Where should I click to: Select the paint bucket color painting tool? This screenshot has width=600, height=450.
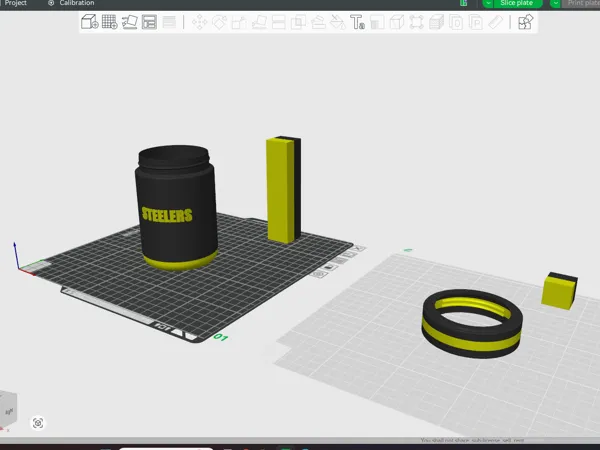pyautogui.click(x=338, y=22)
